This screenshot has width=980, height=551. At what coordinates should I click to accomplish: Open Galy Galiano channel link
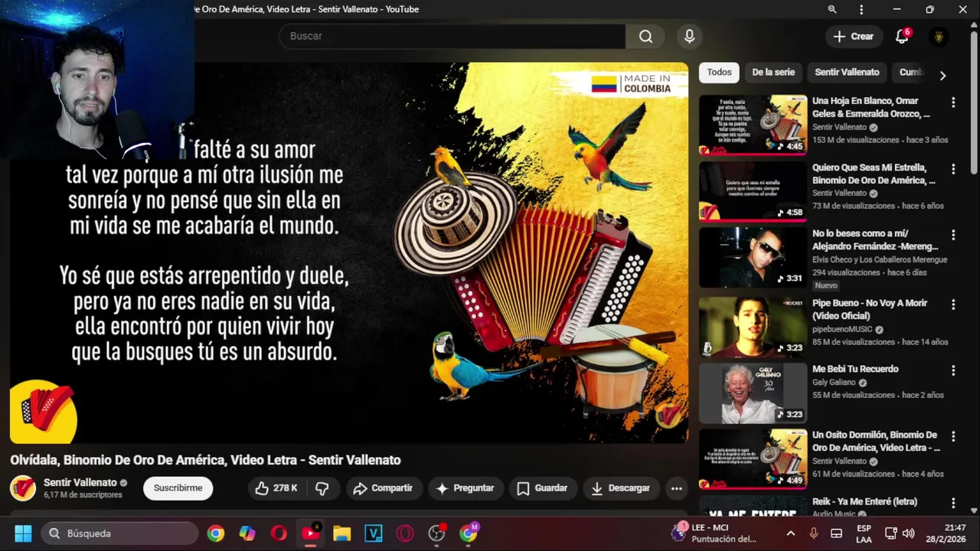click(x=834, y=383)
